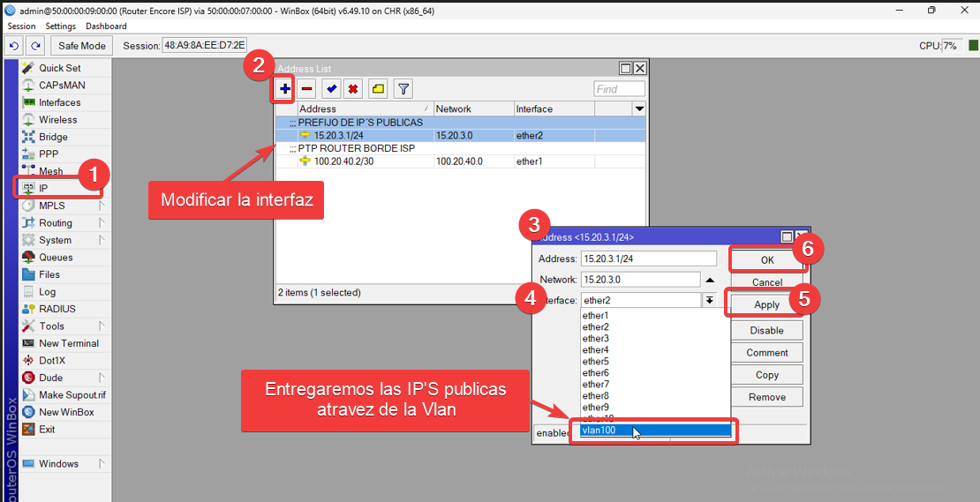980x502 pixels.
Task: Collapse the Network field up arrow
Action: tap(709, 280)
